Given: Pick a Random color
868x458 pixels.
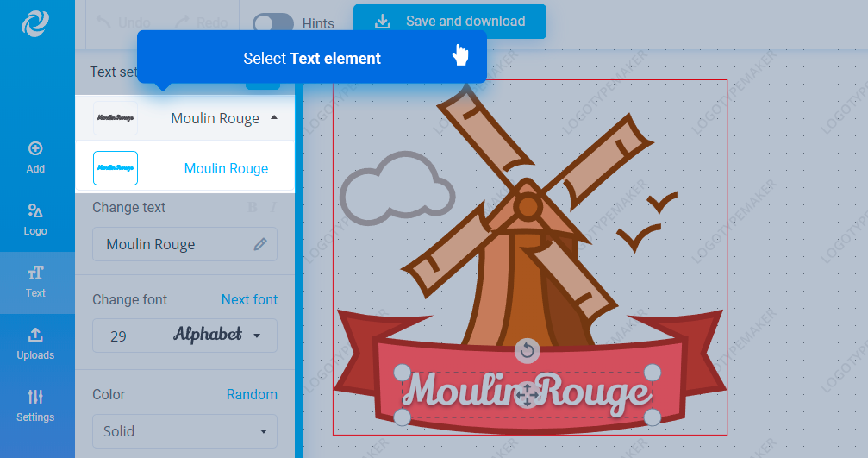Looking at the screenshot, I should [x=252, y=394].
